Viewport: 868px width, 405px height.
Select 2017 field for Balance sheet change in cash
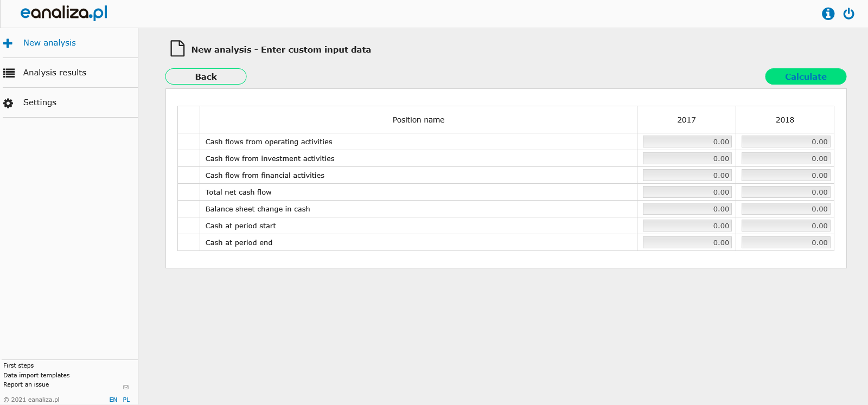(687, 209)
